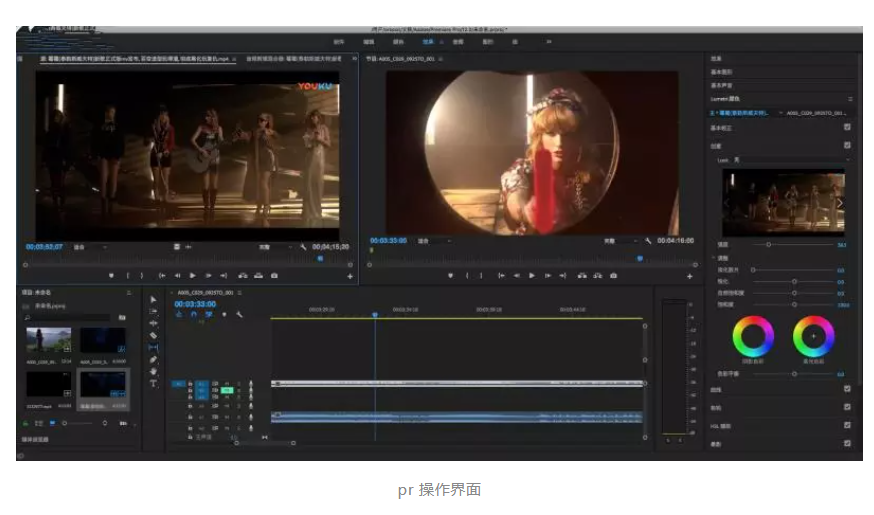
Task: Switch to the 音频 workspace tab
Action: [x=458, y=42]
